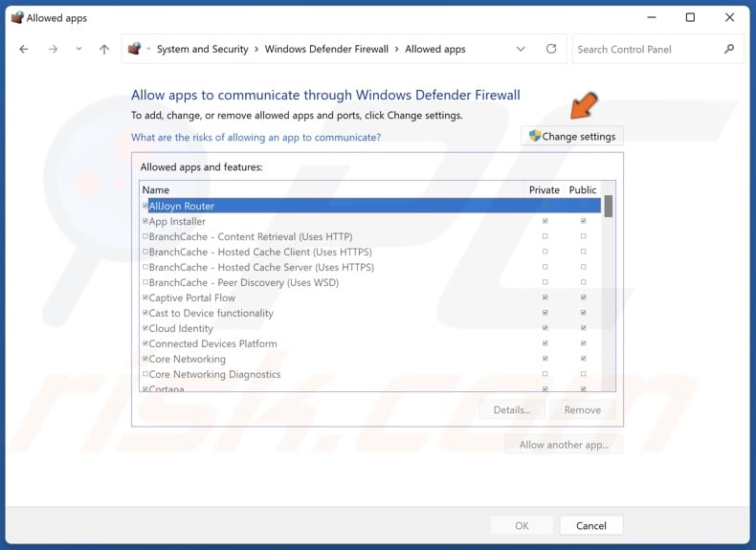Screen dimensions: 756x550
Task: Open recent locations chevron beside forward arrow
Action: pos(78,49)
